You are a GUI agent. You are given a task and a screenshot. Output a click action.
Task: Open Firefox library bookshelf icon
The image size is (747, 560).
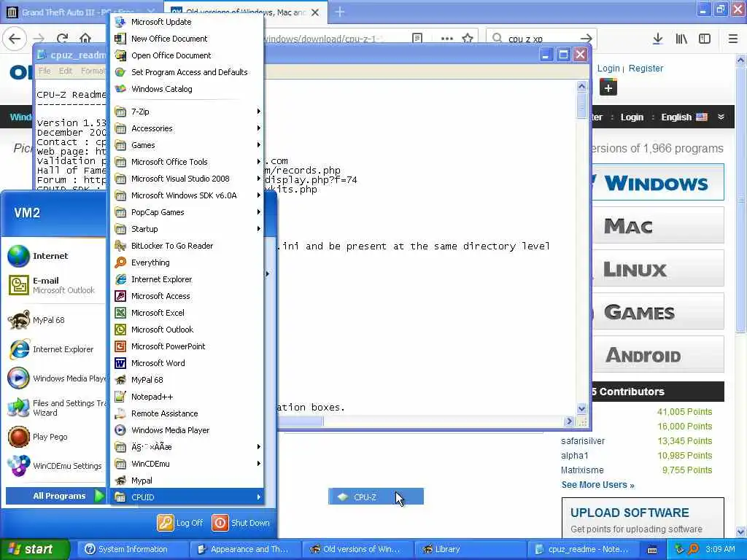681,39
